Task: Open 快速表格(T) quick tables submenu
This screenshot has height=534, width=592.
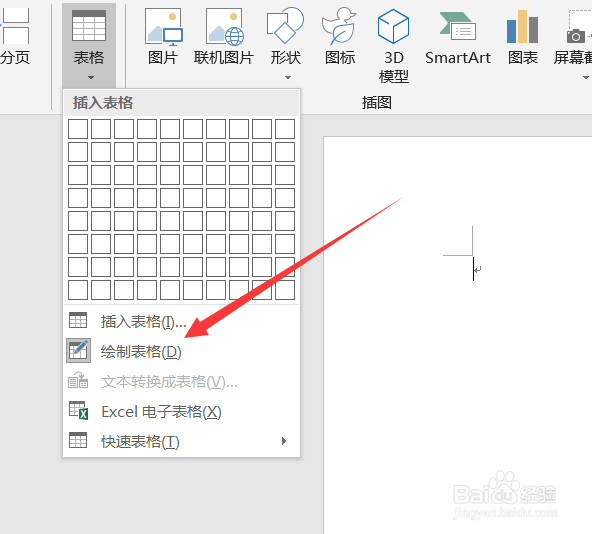Action: (181, 441)
